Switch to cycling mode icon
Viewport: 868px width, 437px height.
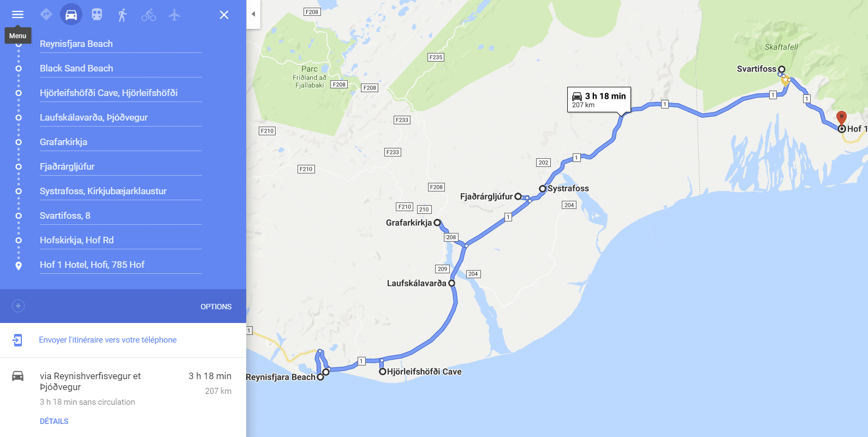(148, 15)
